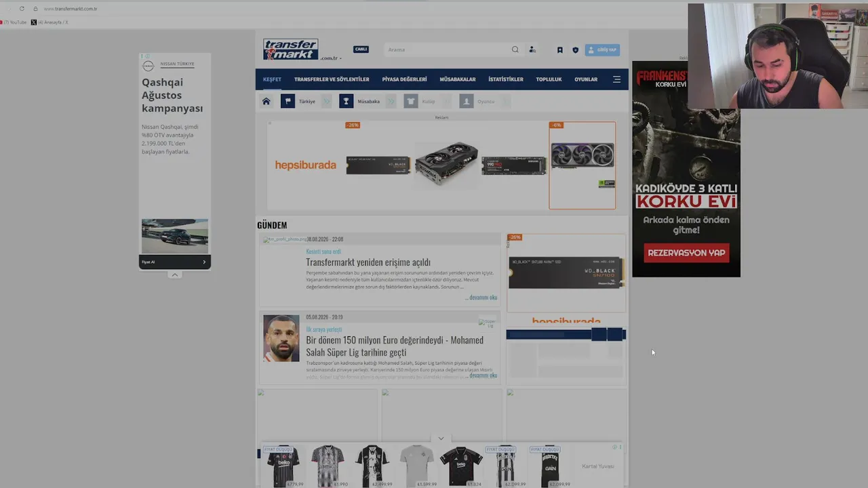Open the OYUNLAR menu

pos(586,79)
